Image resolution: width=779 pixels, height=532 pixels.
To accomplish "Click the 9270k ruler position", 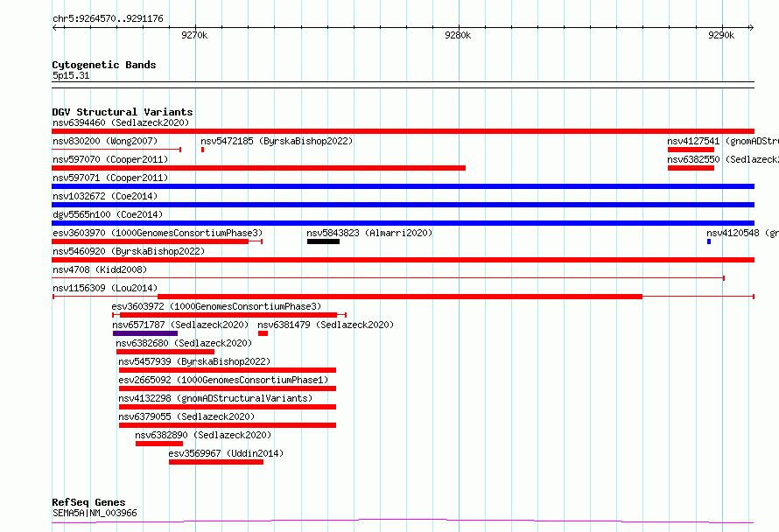I will tap(194, 35).
